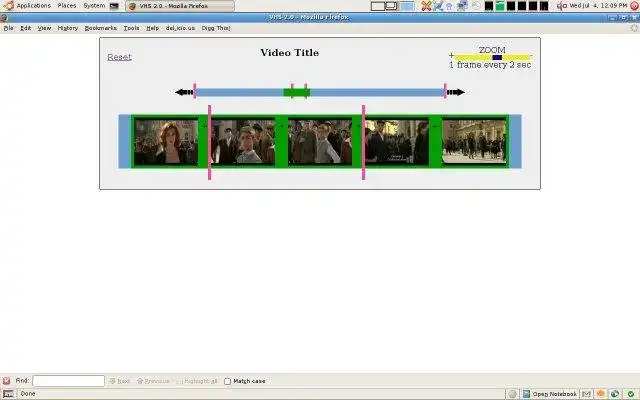Click the pink marker at overview bar's right end
This screenshot has width=640, height=400.
click(445, 91)
